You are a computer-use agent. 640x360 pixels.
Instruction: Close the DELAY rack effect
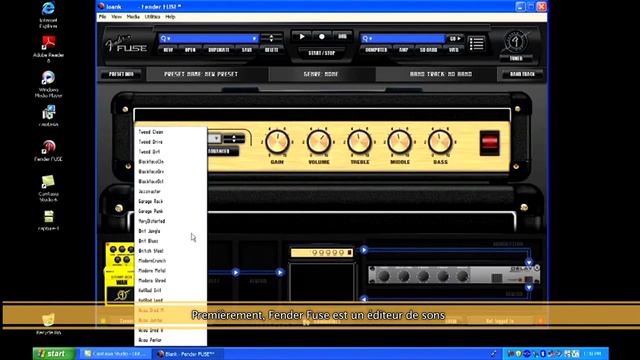537,268
